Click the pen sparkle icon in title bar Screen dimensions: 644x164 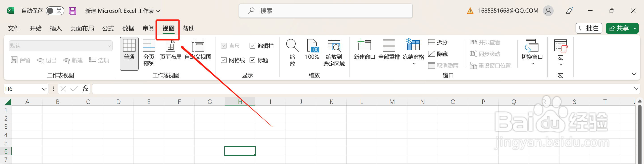point(569,11)
